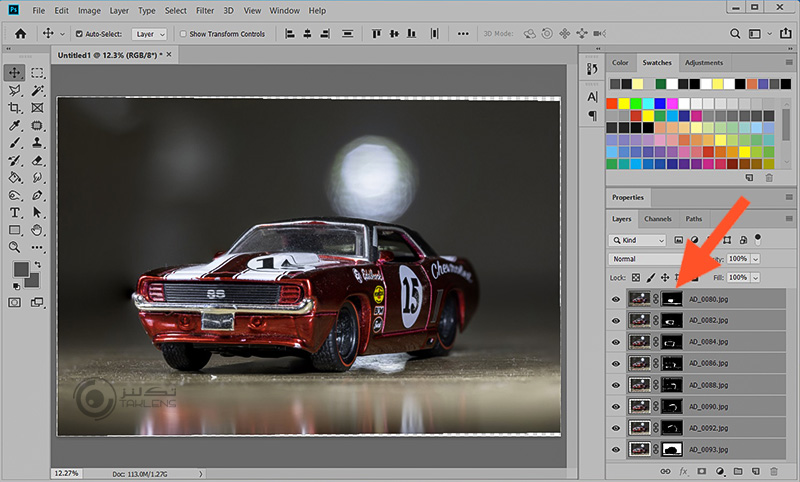Select the Type tool
The height and width of the screenshot is (482, 800).
(x=15, y=213)
